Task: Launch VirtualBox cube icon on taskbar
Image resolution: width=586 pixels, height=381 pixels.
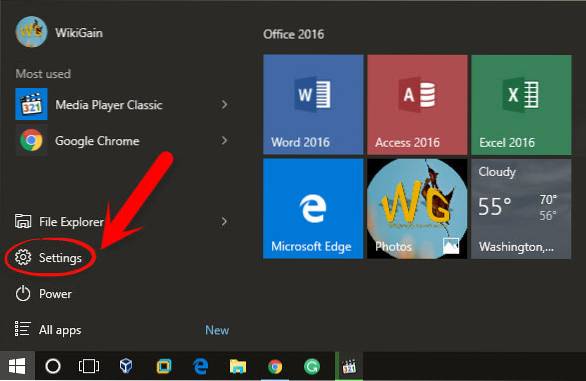Action: click(x=126, y=366)
